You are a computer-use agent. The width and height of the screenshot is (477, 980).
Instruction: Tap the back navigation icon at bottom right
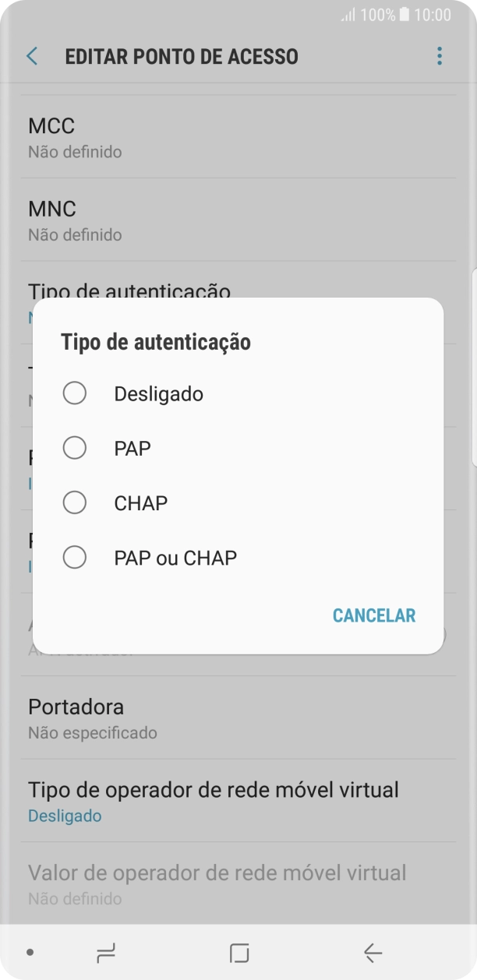coord(373,952)
